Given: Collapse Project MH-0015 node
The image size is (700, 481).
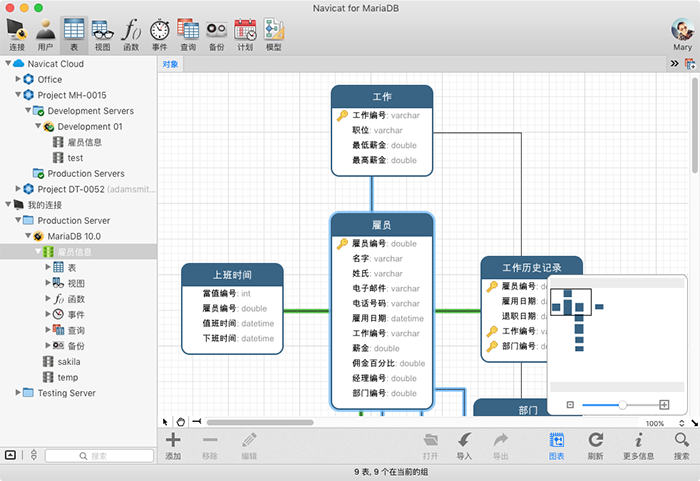Looking at the screenshot, I should [18, 95].
